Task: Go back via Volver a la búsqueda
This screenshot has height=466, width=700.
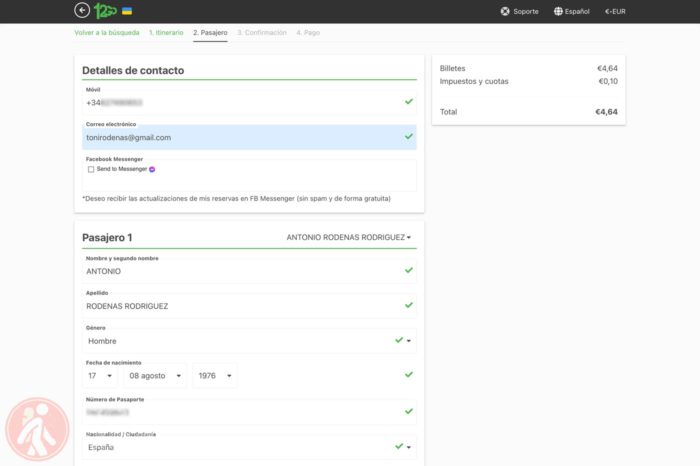Action: coord(107,33)
